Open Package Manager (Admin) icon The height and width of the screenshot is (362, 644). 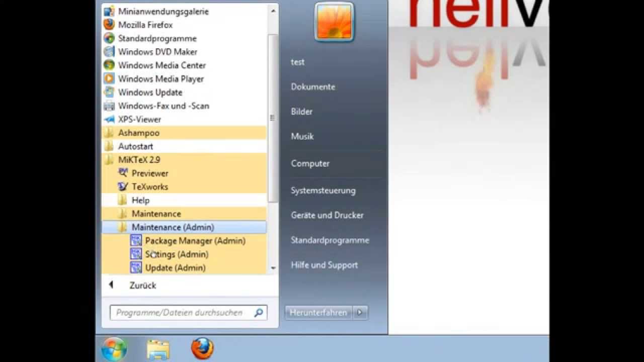coord(136,241)
